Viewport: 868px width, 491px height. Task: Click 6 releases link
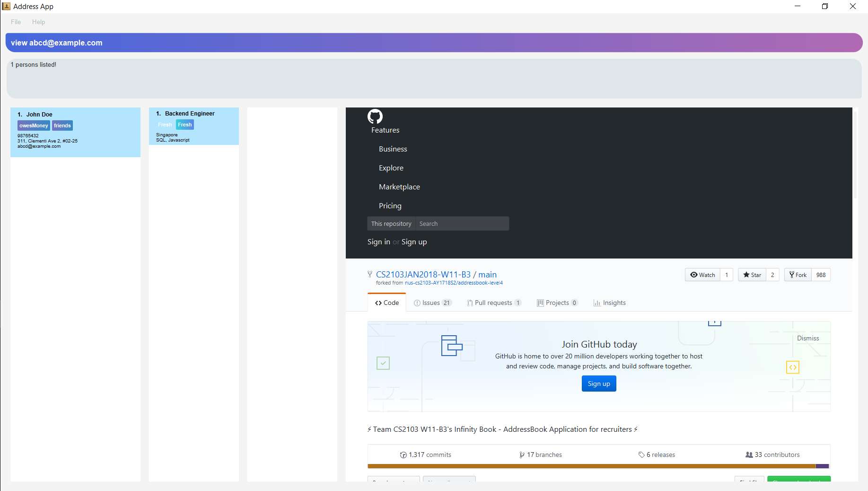point(657,455)
